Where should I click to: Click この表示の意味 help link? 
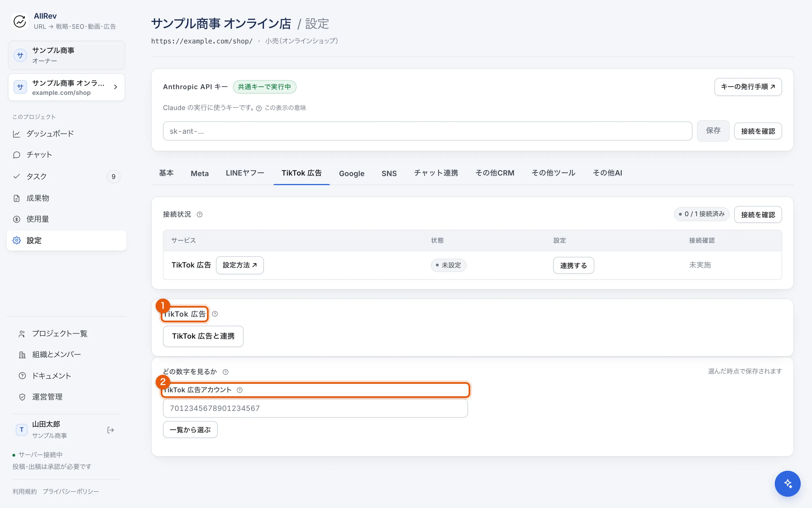(281, 108)
